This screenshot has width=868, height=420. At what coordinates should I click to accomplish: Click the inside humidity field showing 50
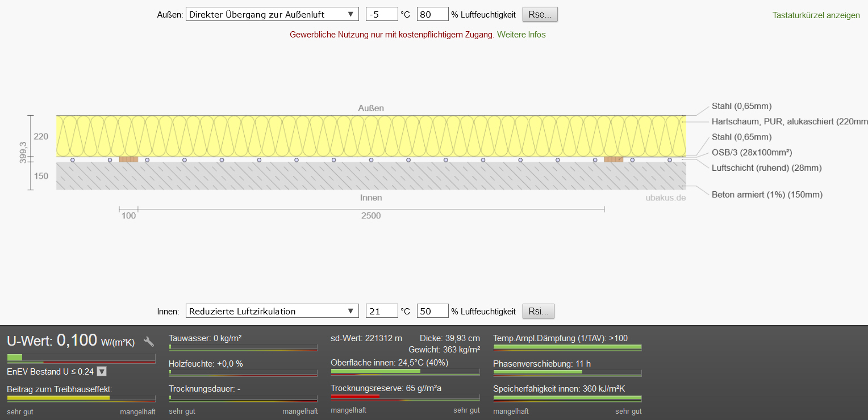coord(432,311)
